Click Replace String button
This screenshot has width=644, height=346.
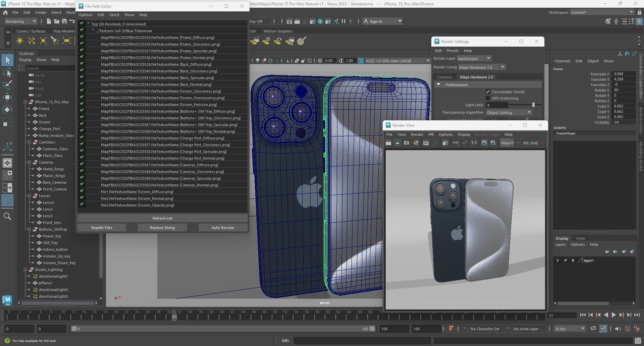pos(162,228)
